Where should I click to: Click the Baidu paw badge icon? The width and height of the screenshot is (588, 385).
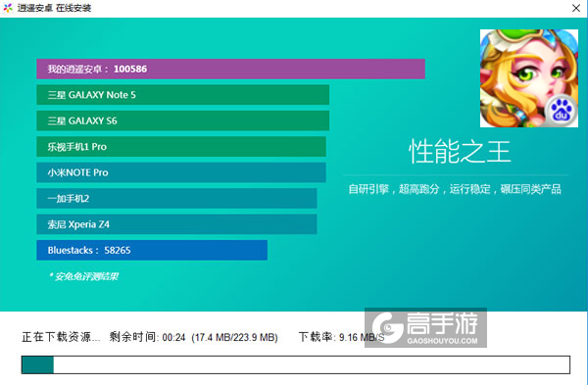pos(561,111)
